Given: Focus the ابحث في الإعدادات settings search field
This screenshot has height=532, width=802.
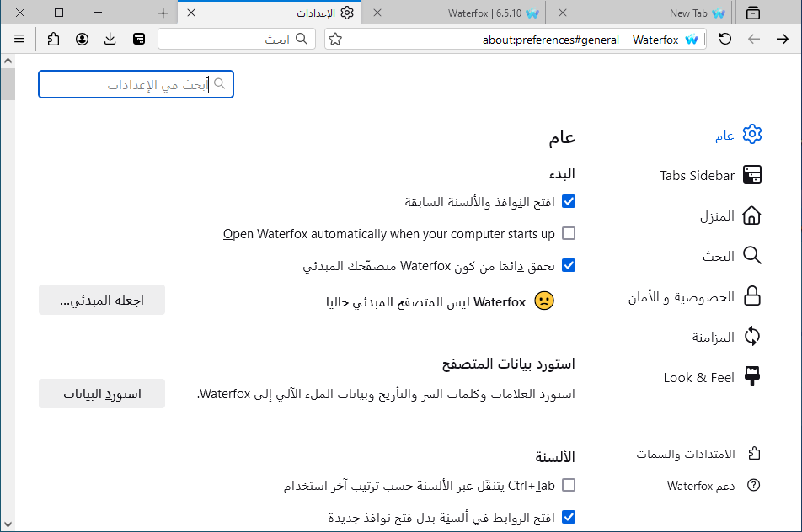Looking at the screenshot, I should pyautogui.click(x=136, y=84).
